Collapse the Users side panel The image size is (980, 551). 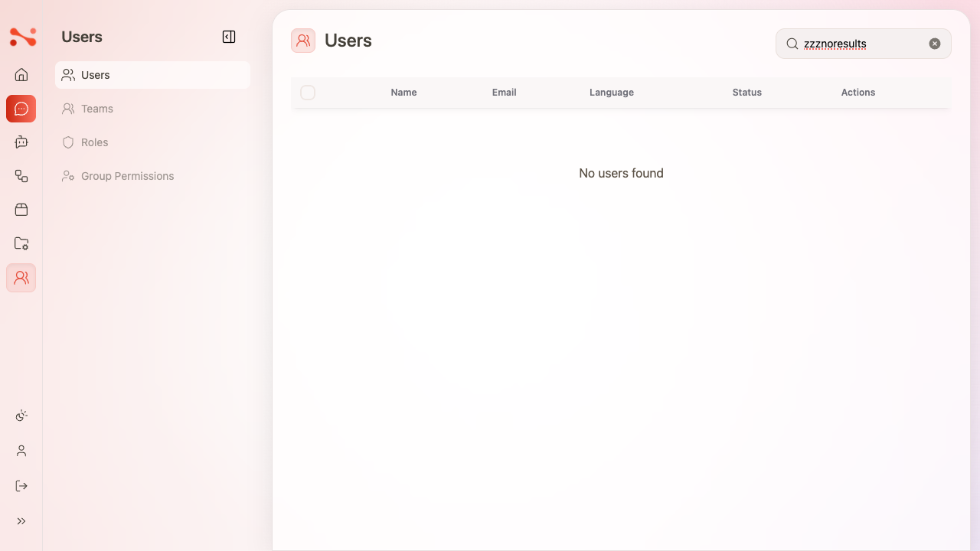coord(229,37)
